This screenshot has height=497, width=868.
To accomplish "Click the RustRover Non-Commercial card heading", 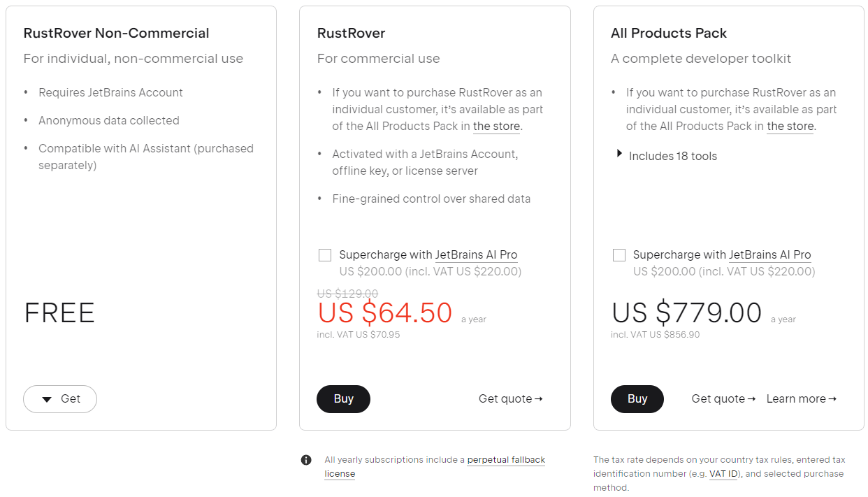I will pyautogui.click(x=116, y=34).
